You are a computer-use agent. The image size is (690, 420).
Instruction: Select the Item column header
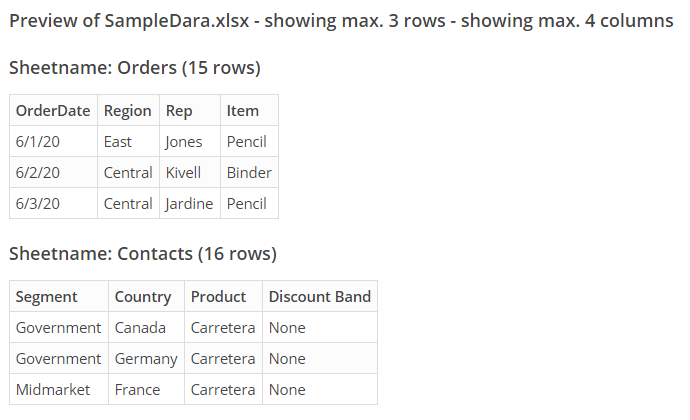pos(243,111)
